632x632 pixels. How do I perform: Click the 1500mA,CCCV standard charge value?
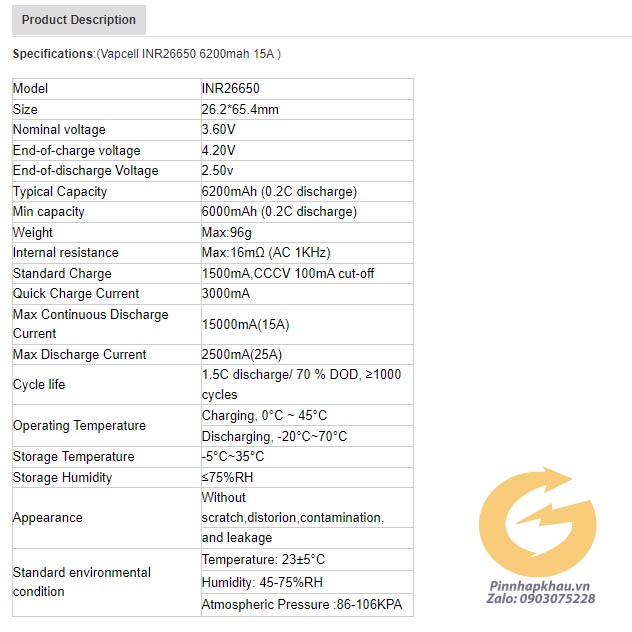(x=288, y=273)
